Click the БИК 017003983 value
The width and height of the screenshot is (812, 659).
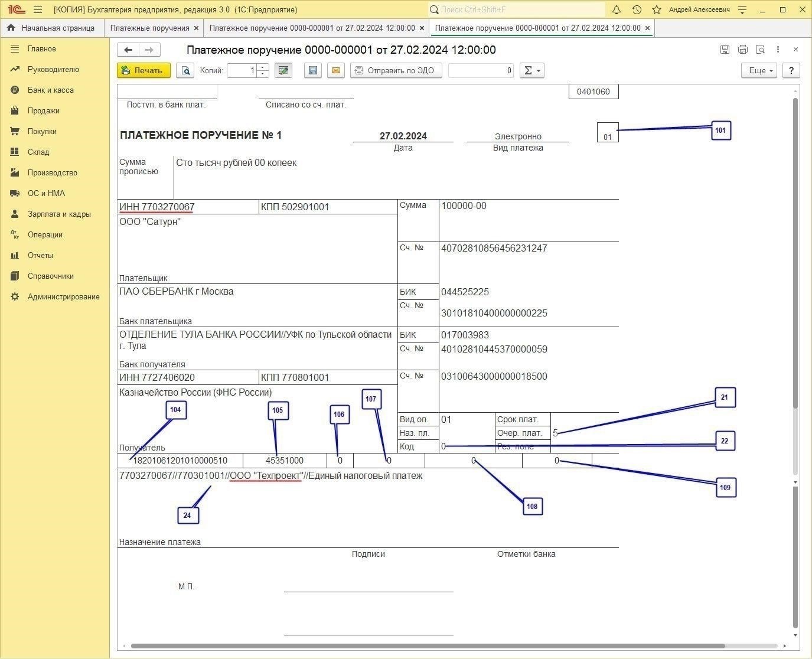click(465, 335)
